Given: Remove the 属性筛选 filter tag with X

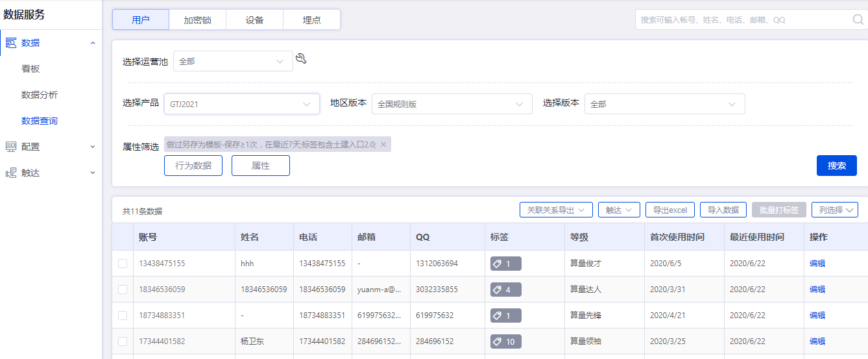Looking at the screenshot, I should tap(383, 145).
